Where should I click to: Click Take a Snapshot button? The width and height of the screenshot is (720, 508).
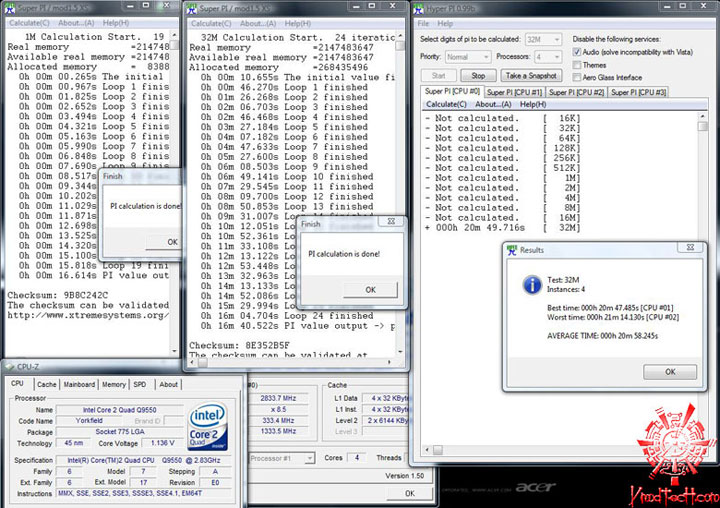pos(531,76)
